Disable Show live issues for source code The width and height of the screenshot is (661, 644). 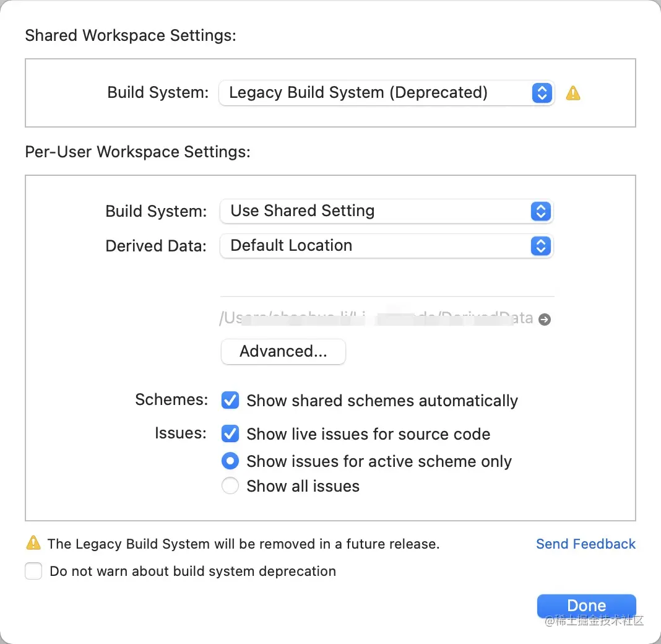[x=230, y=434]
